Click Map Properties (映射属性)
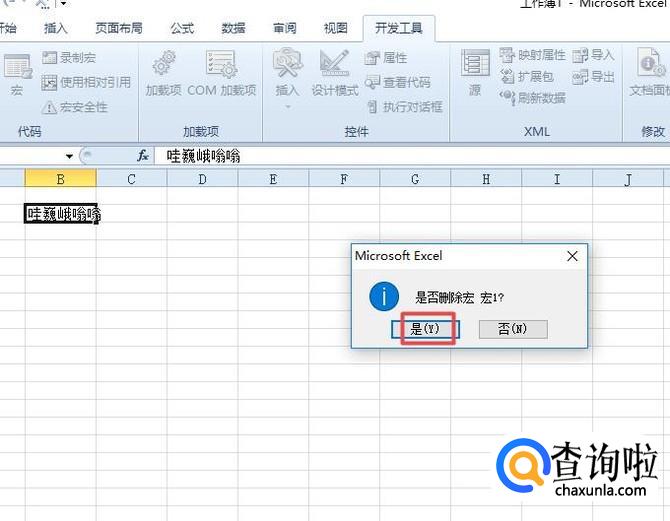This screenshot has height=521, width=670. (532, 55)
